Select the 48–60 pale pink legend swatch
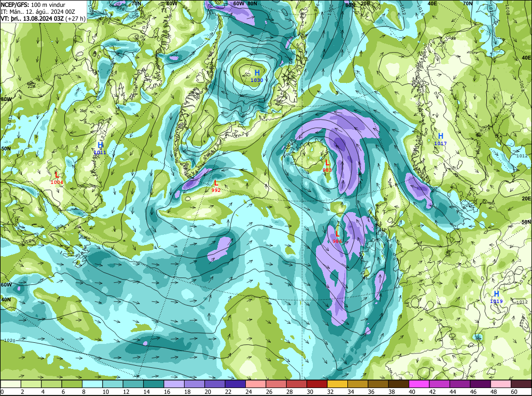Screen dimensions: 532x396 pyautogui.click(x=501, y=384)
